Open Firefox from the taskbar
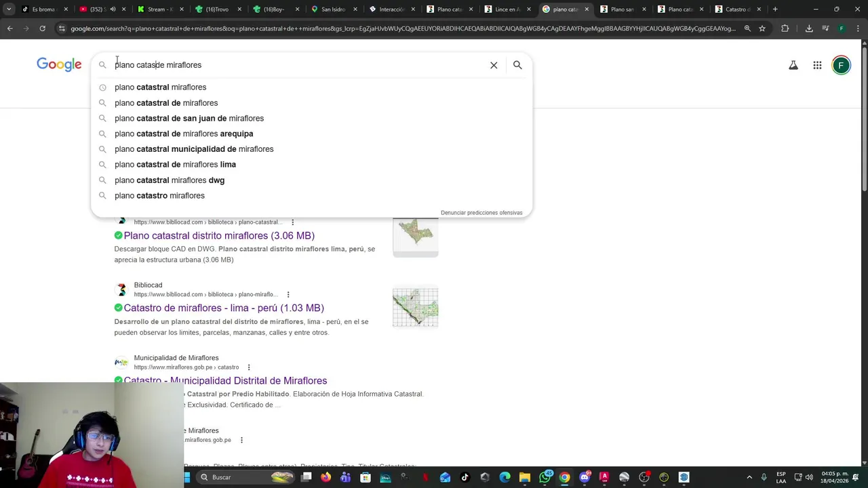The image size is (868, 488). (325, 477)
